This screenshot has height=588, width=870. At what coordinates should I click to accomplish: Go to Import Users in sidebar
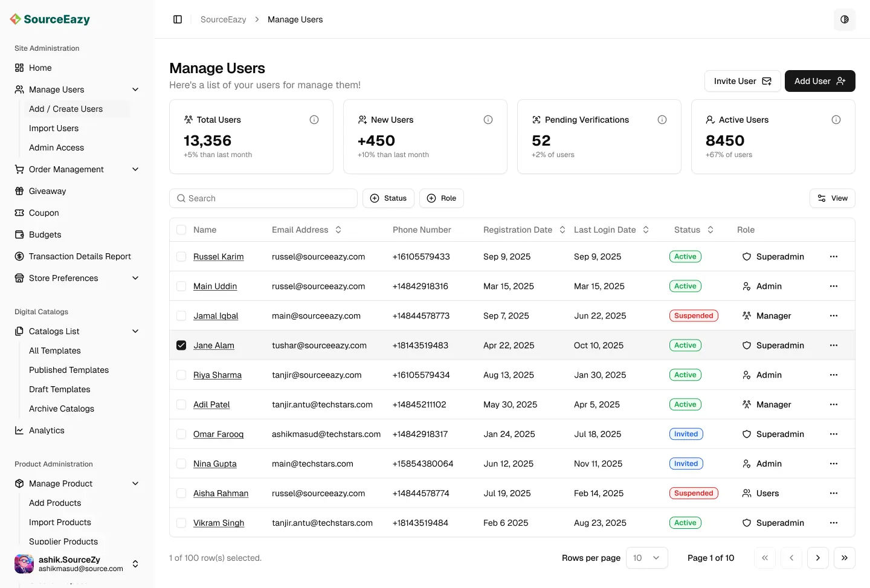[54, 128]
